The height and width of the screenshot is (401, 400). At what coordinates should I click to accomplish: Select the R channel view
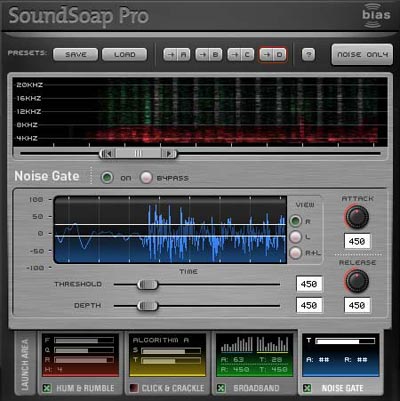tap(295, 221)
